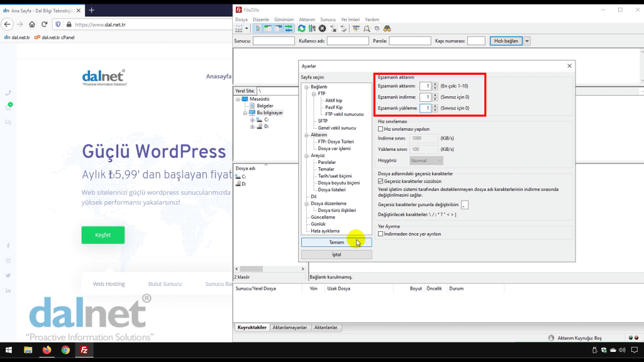The width and height of the screenshot is (644, 362).
Task: Enable 'İndirmeden önce yer ayrılsın' checkbox
Action: tap(380, 234)
